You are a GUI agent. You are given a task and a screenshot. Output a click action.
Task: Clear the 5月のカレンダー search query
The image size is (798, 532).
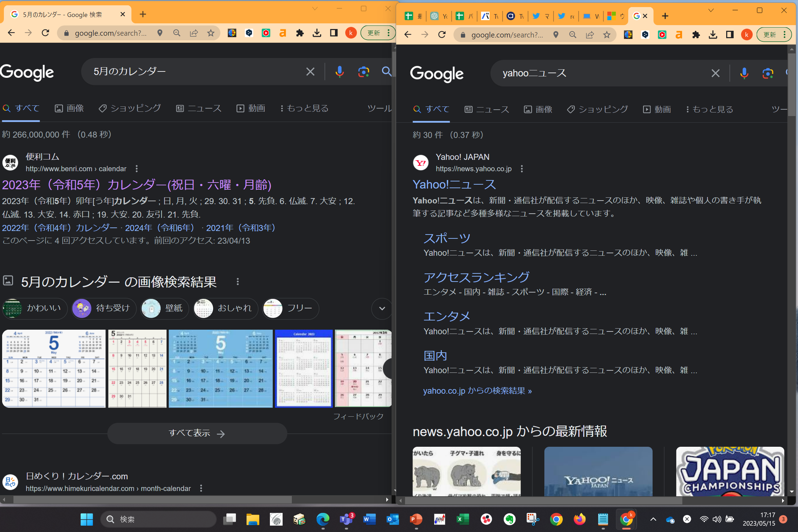(310, 72)
